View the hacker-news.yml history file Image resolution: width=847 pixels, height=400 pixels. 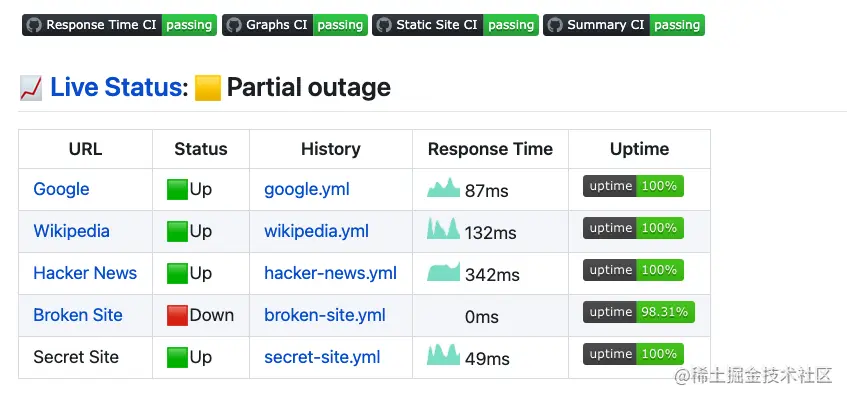click(330, 273)
